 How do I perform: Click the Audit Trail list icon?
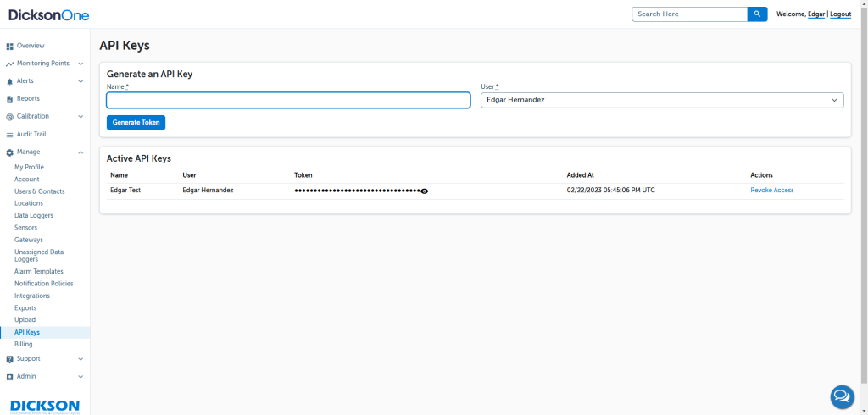point(10,135)
